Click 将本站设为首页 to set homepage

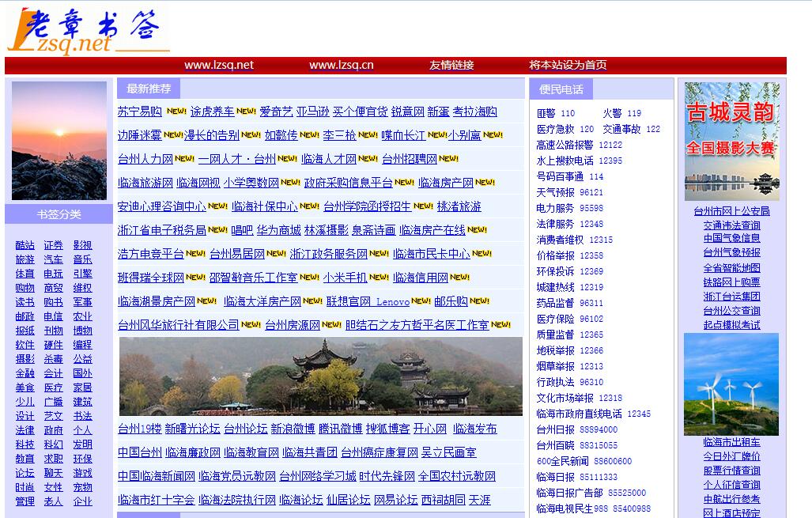(568, 66)
